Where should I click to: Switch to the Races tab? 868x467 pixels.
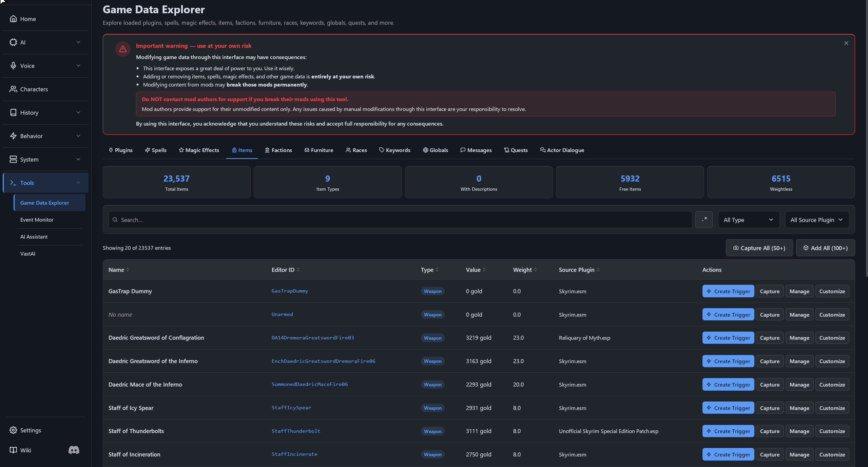[356, 150]
